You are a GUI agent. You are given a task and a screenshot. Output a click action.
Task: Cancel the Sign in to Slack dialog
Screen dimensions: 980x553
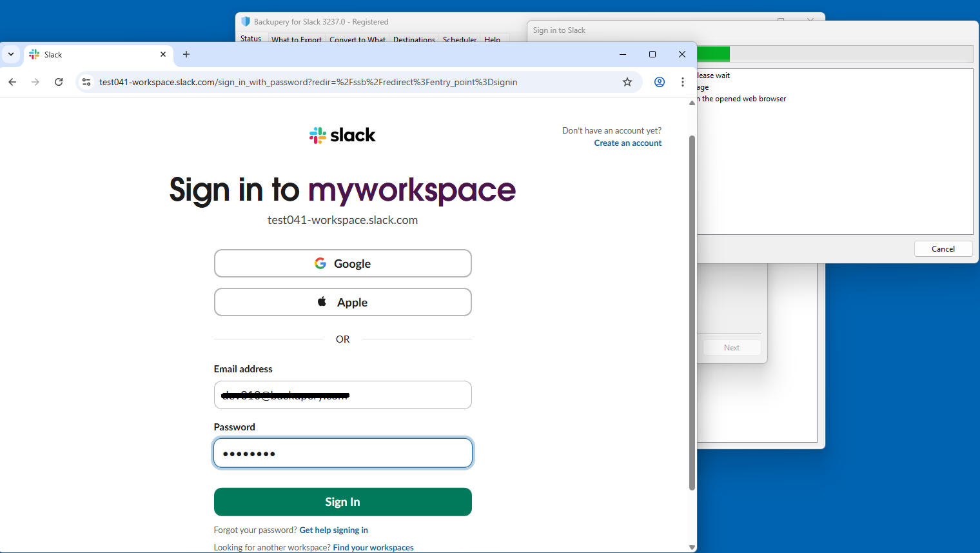coord(943,249)
